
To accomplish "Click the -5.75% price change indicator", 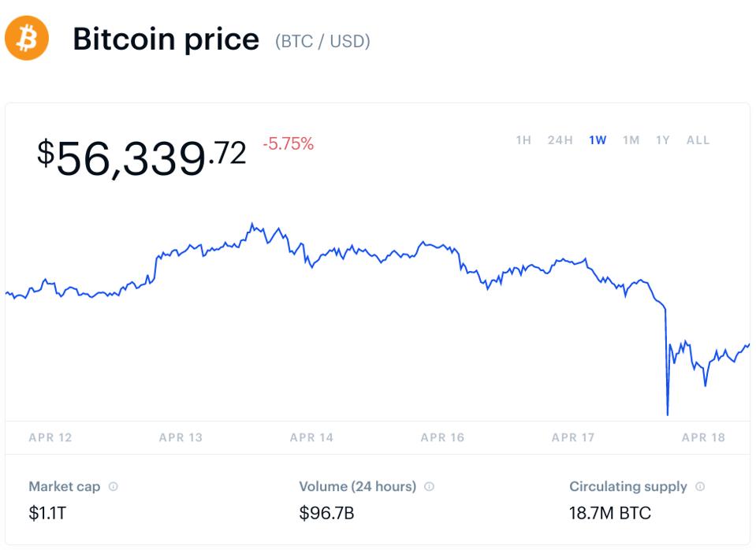I will [288, 144].
